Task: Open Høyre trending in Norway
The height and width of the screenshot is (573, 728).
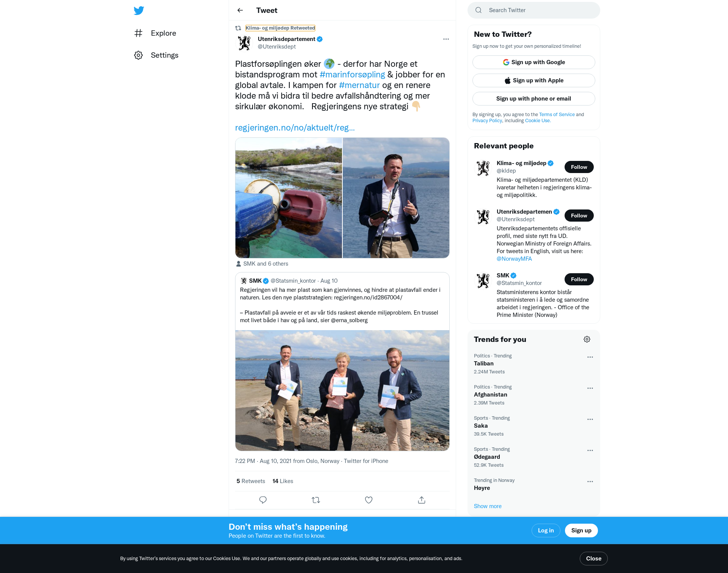Action: tap(482, 488)
